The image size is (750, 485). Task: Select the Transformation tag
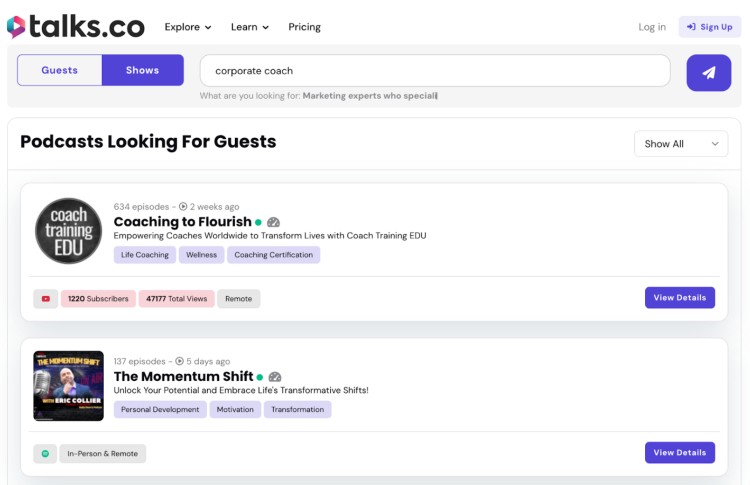pos(298,409)
